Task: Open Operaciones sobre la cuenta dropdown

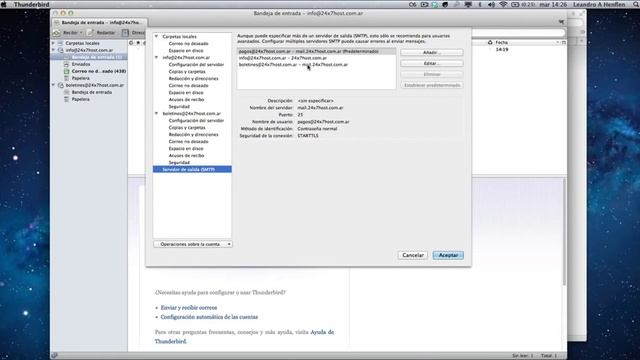Action: (x=193, y=244)
